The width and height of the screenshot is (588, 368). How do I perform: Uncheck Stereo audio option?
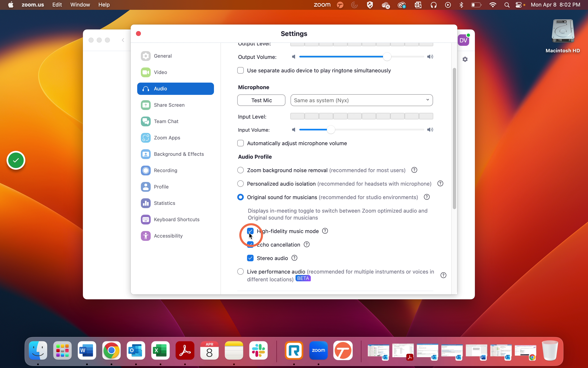click(x=250, y=258)
